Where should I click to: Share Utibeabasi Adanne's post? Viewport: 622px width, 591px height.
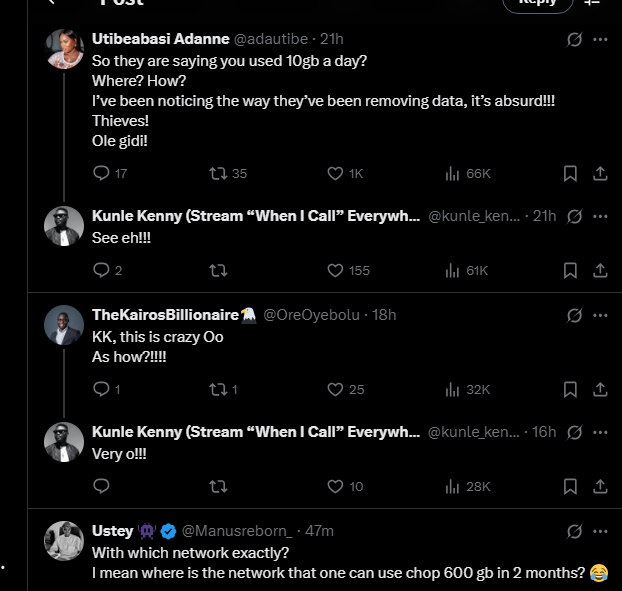point(600,173)
